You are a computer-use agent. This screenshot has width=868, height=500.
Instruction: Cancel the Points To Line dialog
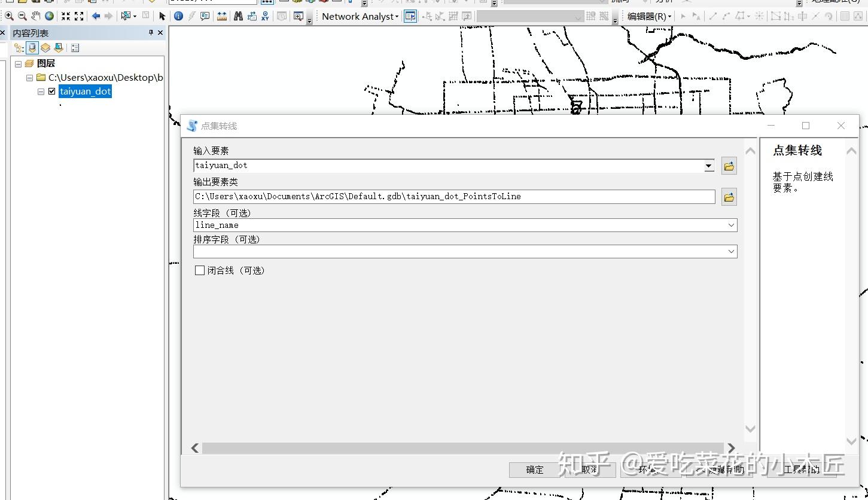[589, 469]
